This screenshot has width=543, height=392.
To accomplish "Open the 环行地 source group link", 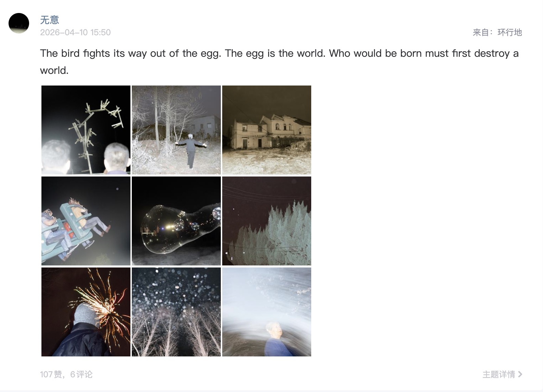I will pyautogui.click(x=509, y=32).
